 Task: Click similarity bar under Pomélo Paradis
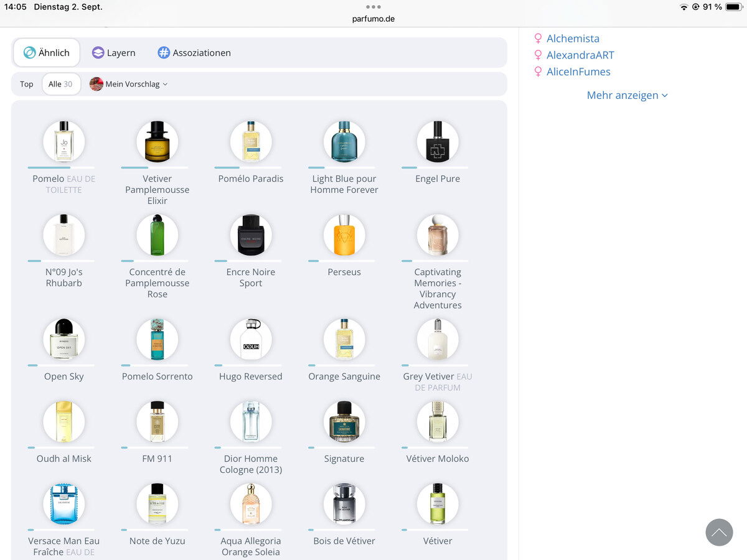click(x=248, y=167)
